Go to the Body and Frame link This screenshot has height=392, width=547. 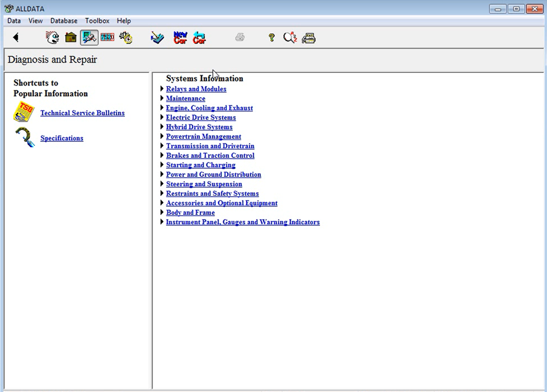190,213
